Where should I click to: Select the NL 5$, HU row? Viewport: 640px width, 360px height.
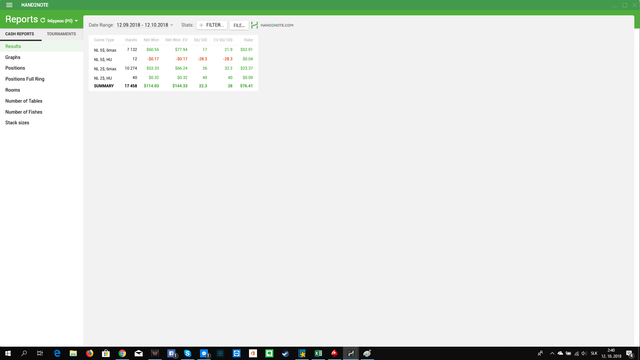tap(173, 59)
